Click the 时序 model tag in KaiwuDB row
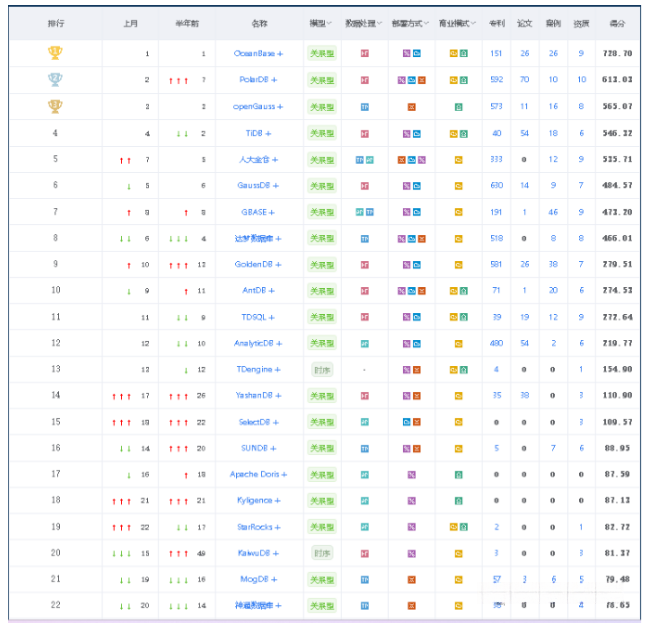654x634 pixels. pos(322,553)
